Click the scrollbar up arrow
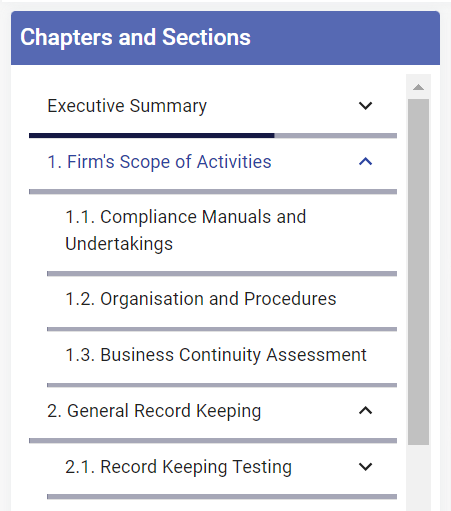 click(x=418, y=87)
